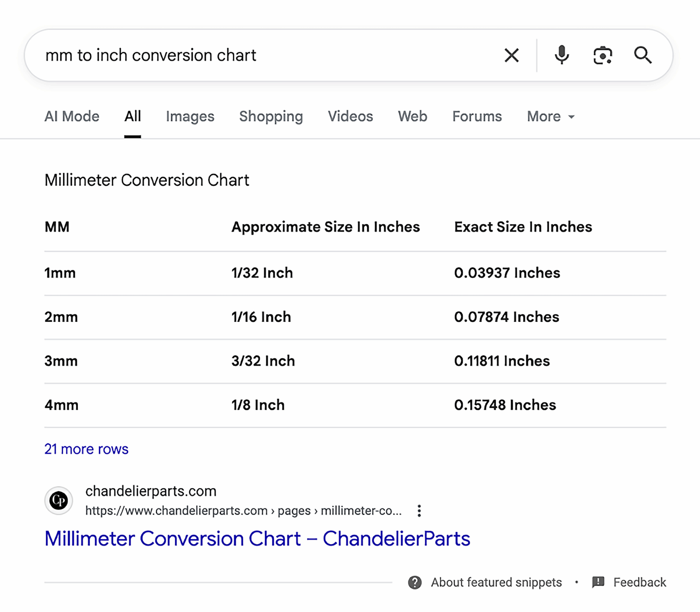Click the Millimeter Conversion Chart snippet heading
The height and width of the screenshot is (612, 700).
147,180
